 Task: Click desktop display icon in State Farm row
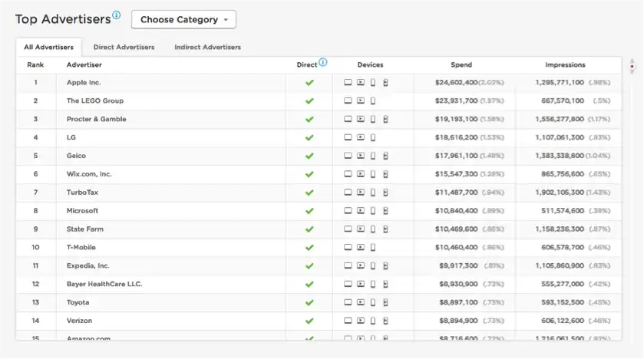(x=348, y=229)
